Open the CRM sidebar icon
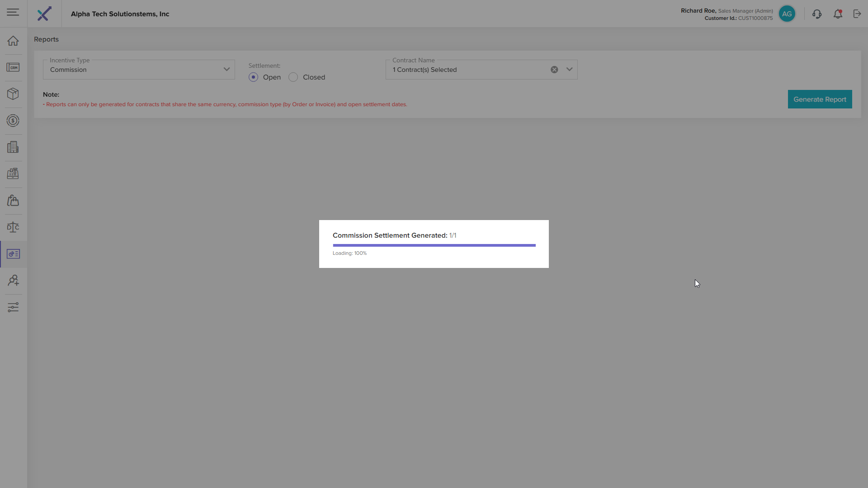Screen dimensions: 868x488 (13, 67)
